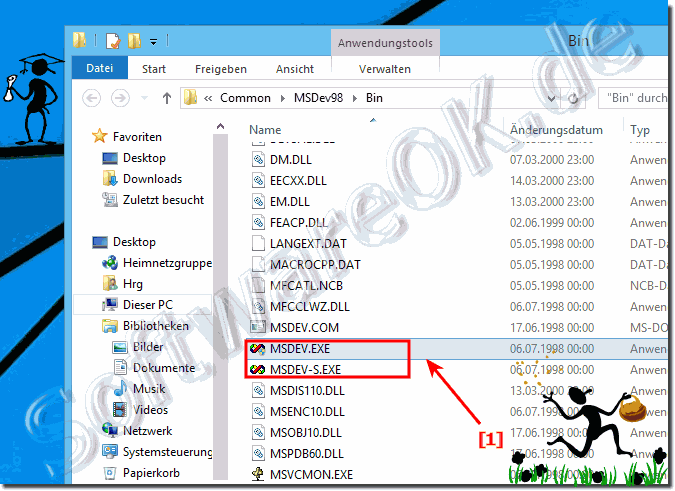Open the Dokumente library
This screenshot has width=675, height=491.
click(154, 368)
